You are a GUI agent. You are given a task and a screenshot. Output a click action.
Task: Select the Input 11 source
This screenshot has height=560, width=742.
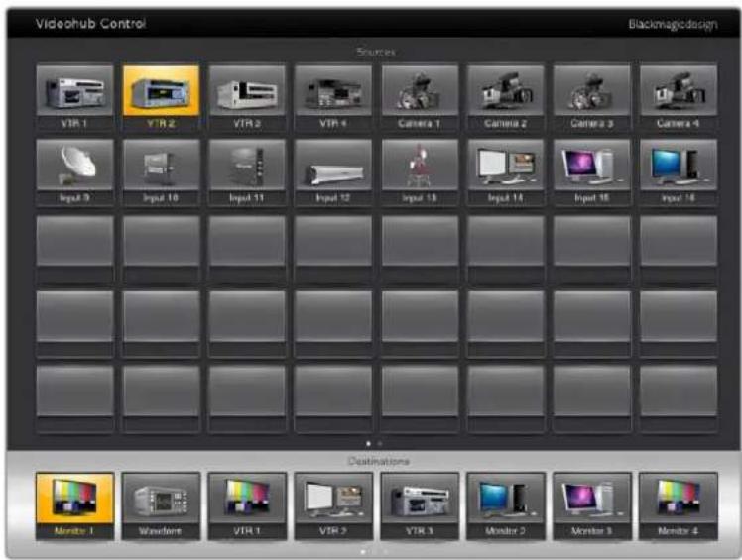coord(247,172)
